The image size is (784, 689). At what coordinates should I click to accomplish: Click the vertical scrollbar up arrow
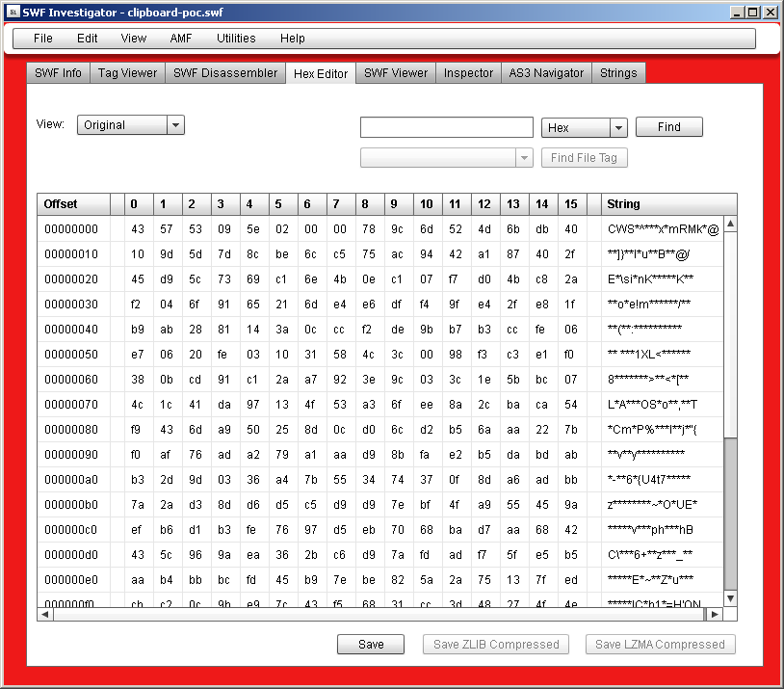pyautogui.click(x=730, y=225)
